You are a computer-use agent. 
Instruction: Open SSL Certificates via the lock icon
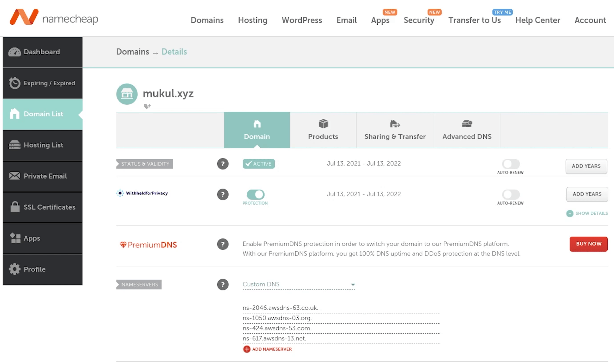[x=15, y=207]
